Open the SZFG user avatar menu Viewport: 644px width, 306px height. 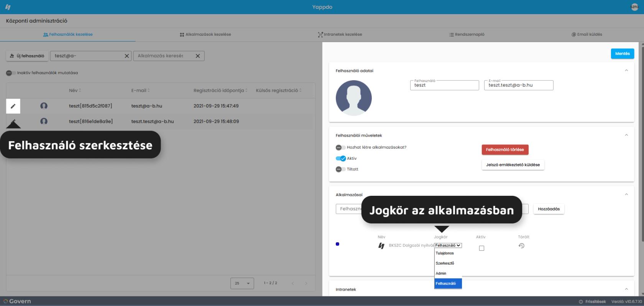tap(634, 7)
